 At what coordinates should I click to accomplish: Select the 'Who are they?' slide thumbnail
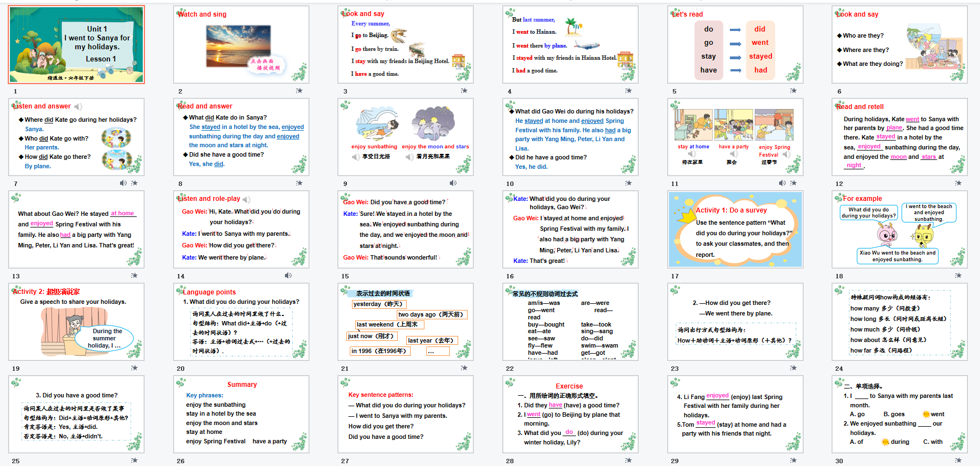click(x=900, y=45)
